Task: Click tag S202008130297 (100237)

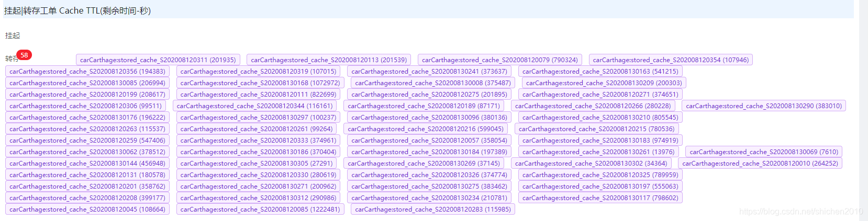Action: click(x=259, y=118)
